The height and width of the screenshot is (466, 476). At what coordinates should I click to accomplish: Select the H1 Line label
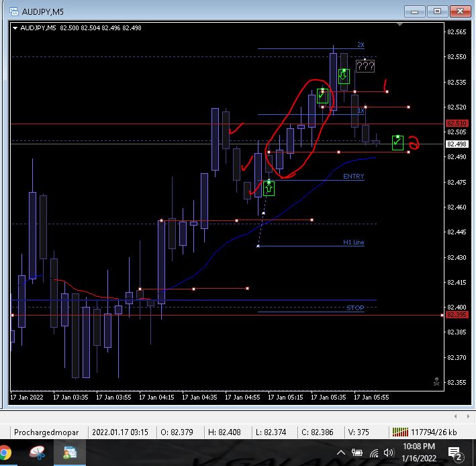353,242
